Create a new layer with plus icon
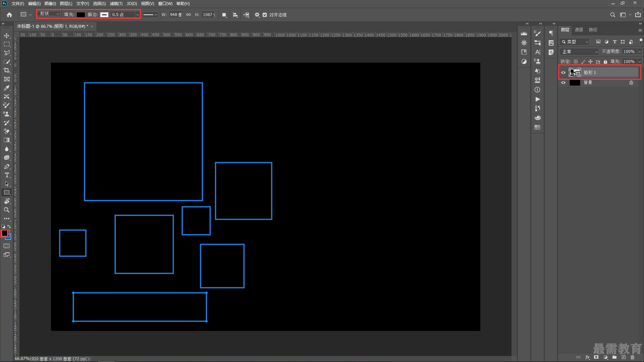 [x=624, y=357]
